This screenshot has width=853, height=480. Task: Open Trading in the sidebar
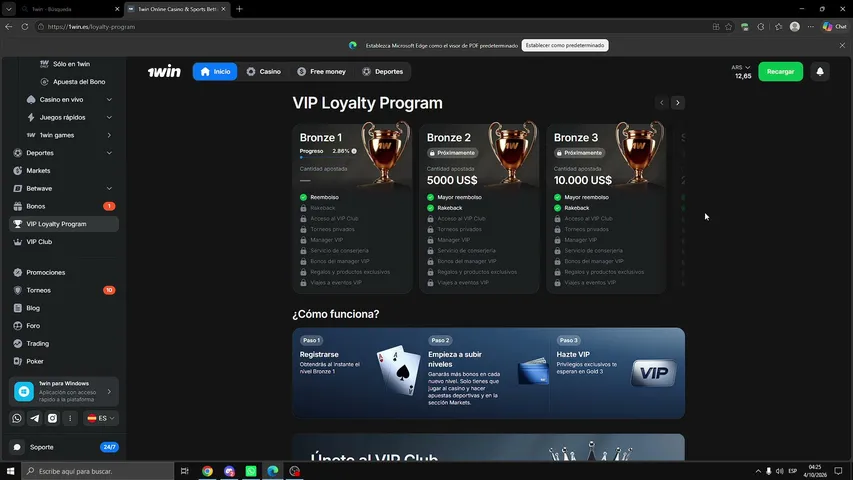click(x=64, y=343)
